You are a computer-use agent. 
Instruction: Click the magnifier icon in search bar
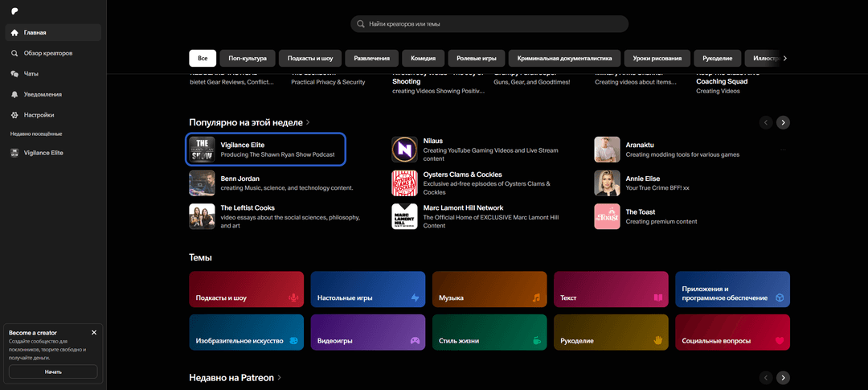pos(361,24)
